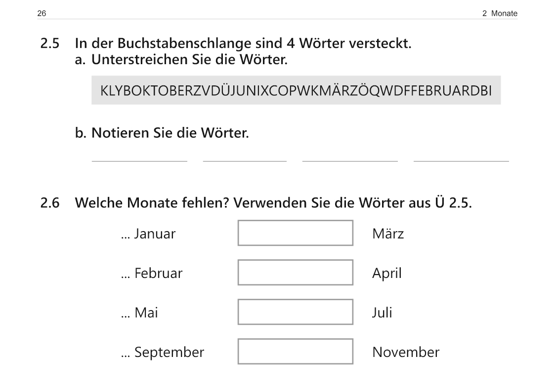
Task: Click the word 'März' on the right
Action: (388, 234)
